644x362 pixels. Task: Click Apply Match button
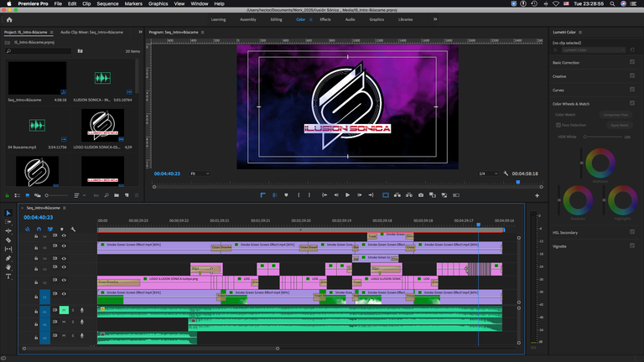click(x=619, y=125)
